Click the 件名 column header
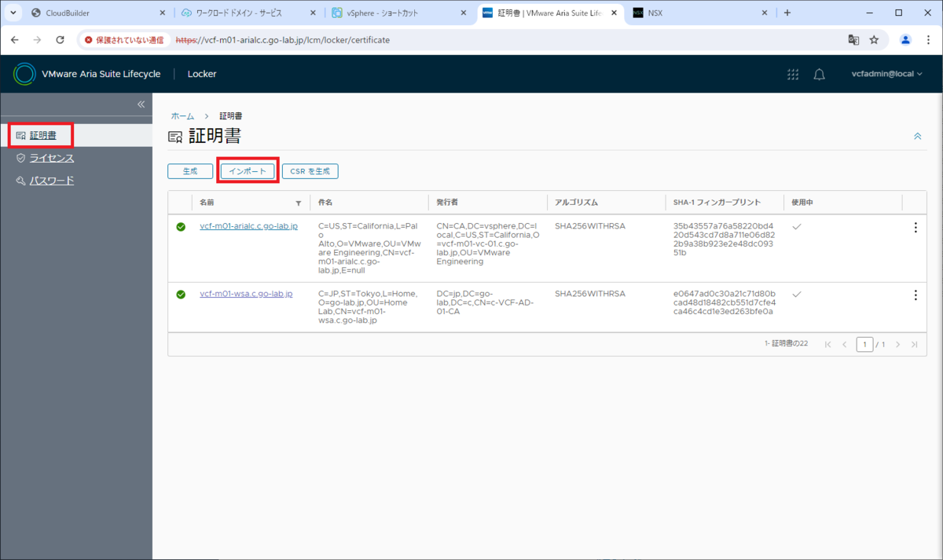The image size is (943, 560). tap(325, 203)
